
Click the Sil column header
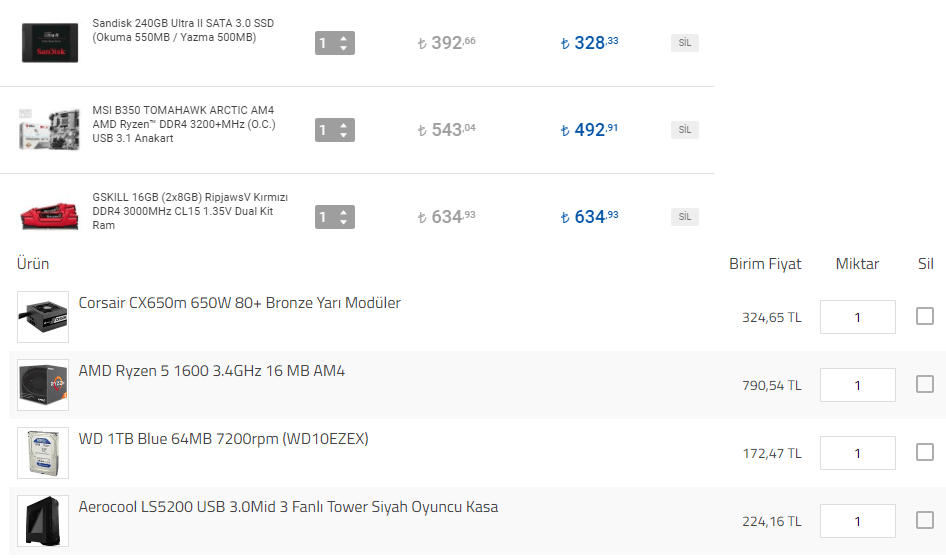[x=925, y=264]
